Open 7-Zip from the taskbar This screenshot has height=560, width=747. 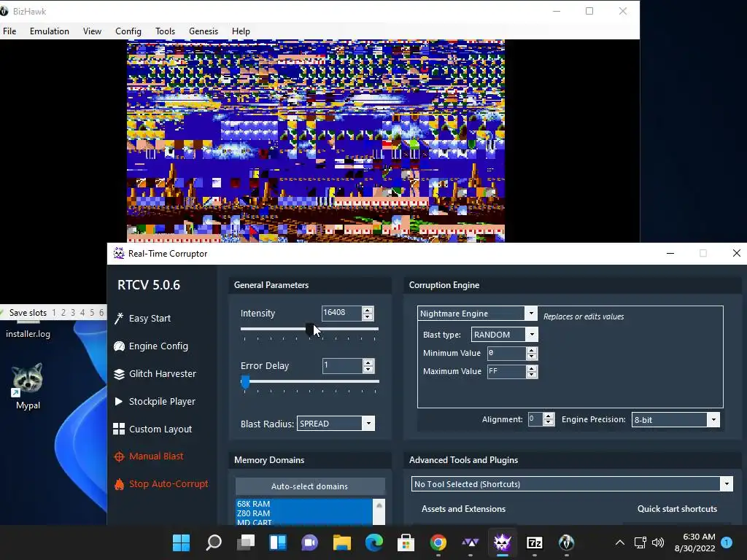535,542
